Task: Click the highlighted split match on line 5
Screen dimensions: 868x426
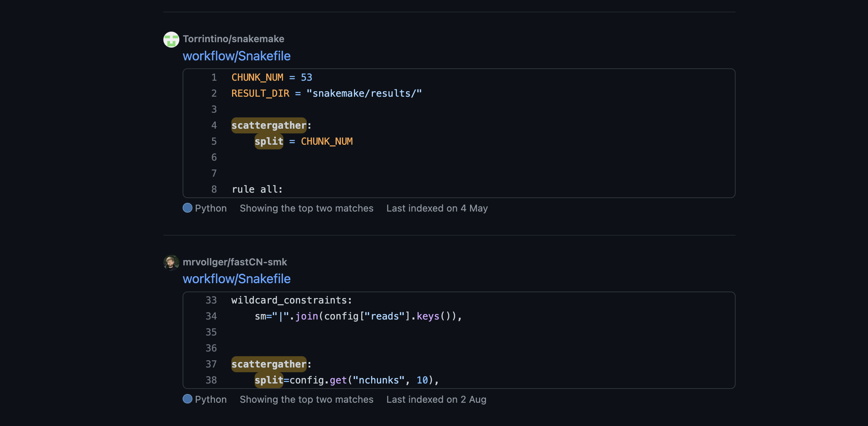Action: tap(268, 141)
